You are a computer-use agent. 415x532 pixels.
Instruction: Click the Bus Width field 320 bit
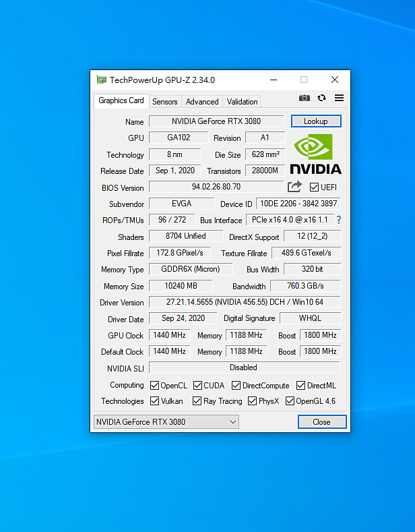point(313,269)
